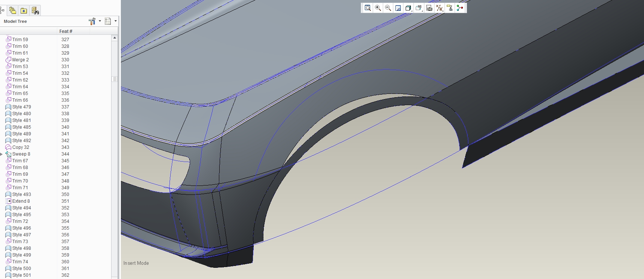Screen dimensions: 644x279
Task: Select the Style 495 feature
Action: click(x=21, y=215)
